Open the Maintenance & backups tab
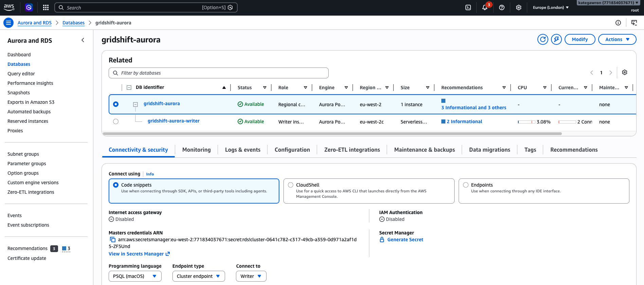This screenshot has width=644, height=285. pyautogui.click(x=425, y=150)
